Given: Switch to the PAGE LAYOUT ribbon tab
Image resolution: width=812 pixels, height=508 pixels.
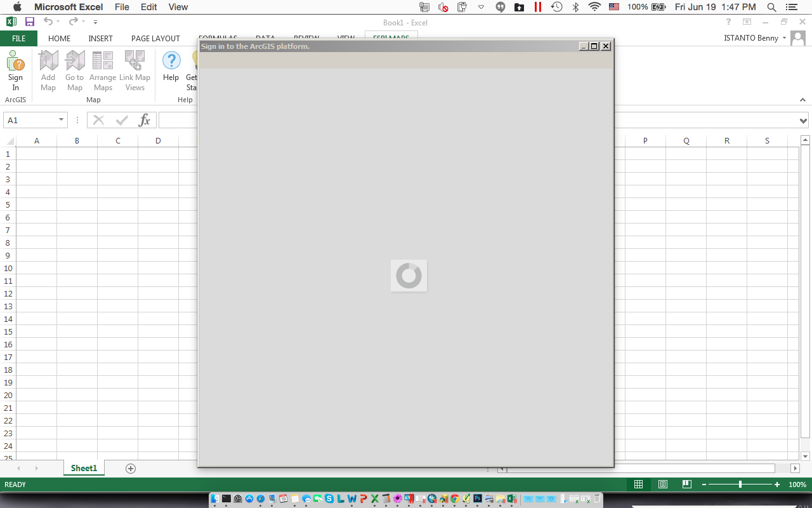Looking at the screenshot, I should coord(155,38).
